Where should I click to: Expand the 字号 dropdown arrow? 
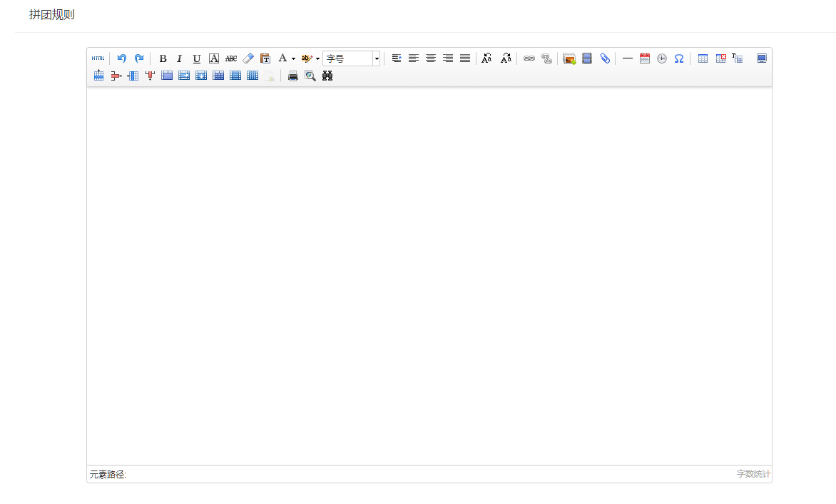[377, 58]
